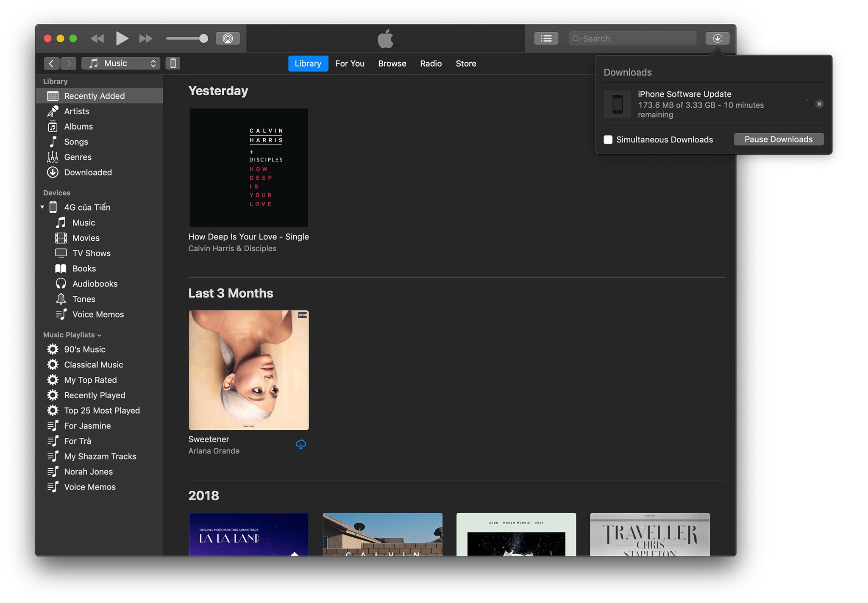Click the Play button
Screen dimensions: 868x603
click(x=122, y=39)
